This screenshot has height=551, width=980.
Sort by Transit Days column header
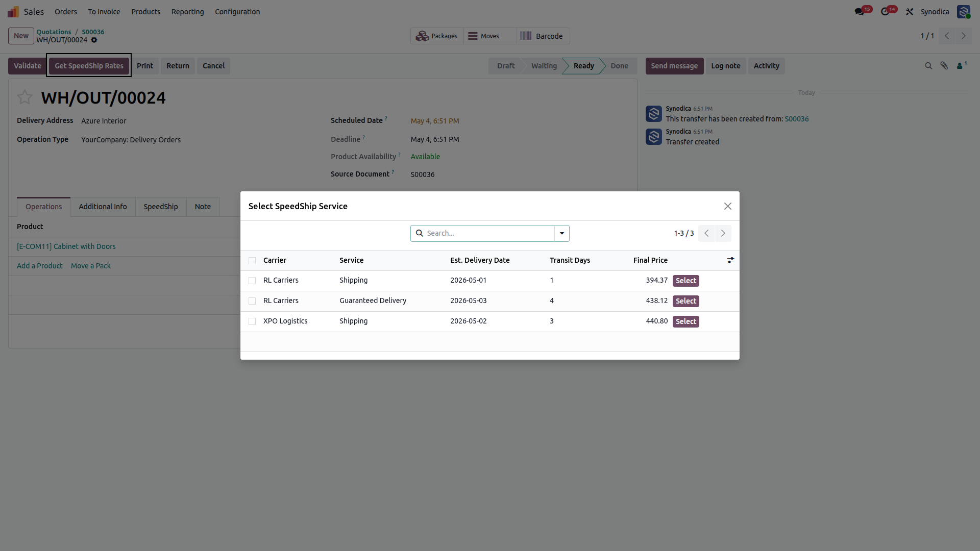point(570,260)
